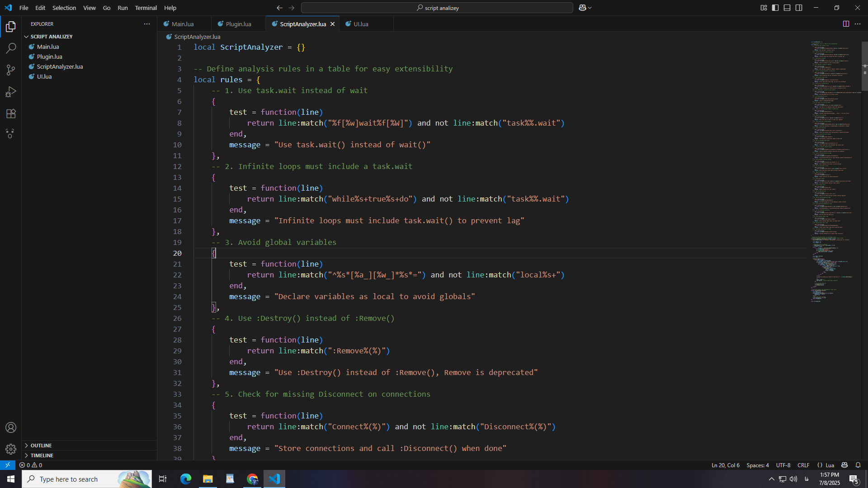This screenshot has width=868, height=488.
Task: Toggle the Panel visibility icon
Action: (x=787, y=8)
